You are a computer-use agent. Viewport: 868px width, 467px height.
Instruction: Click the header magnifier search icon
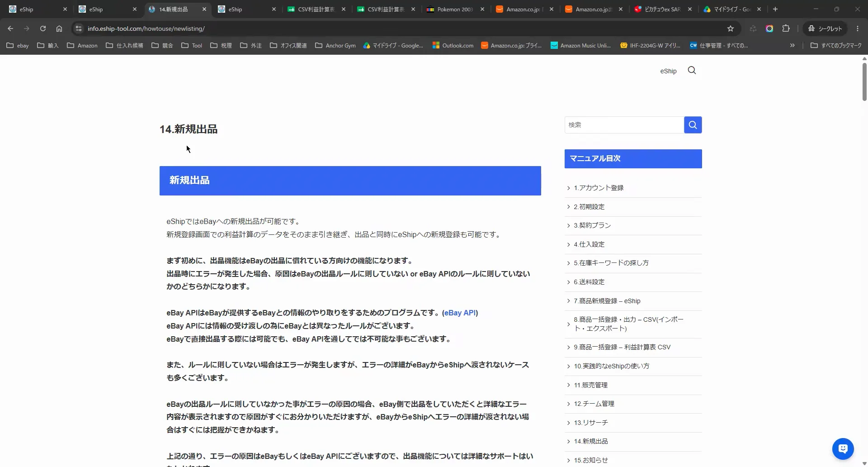coord(692,70)
